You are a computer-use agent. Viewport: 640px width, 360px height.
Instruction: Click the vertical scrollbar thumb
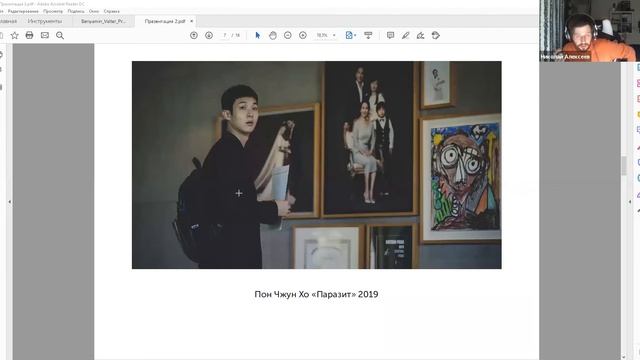pos(624,165)
